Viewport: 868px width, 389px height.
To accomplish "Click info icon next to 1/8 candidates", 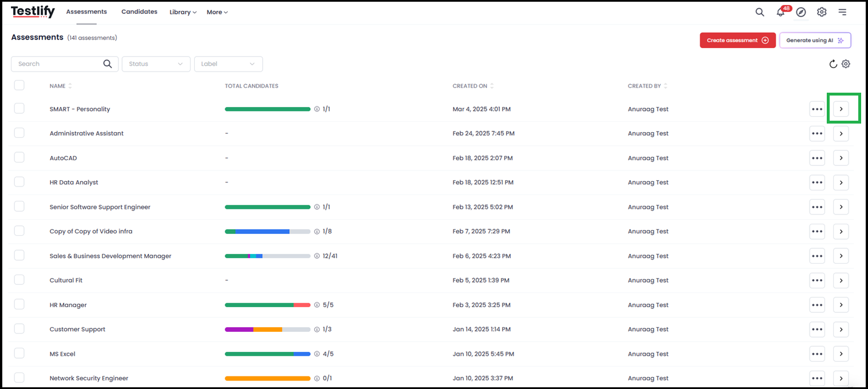I will tap(317, 232).
